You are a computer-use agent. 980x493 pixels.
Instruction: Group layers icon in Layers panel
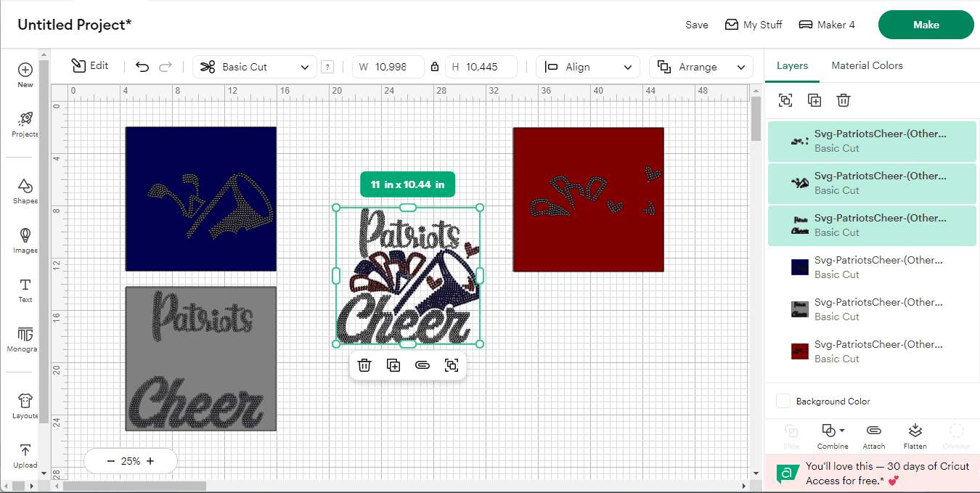785,100
